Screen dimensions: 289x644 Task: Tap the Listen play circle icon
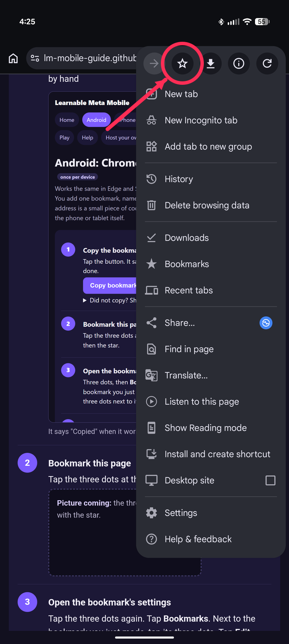tap(151, 402)
